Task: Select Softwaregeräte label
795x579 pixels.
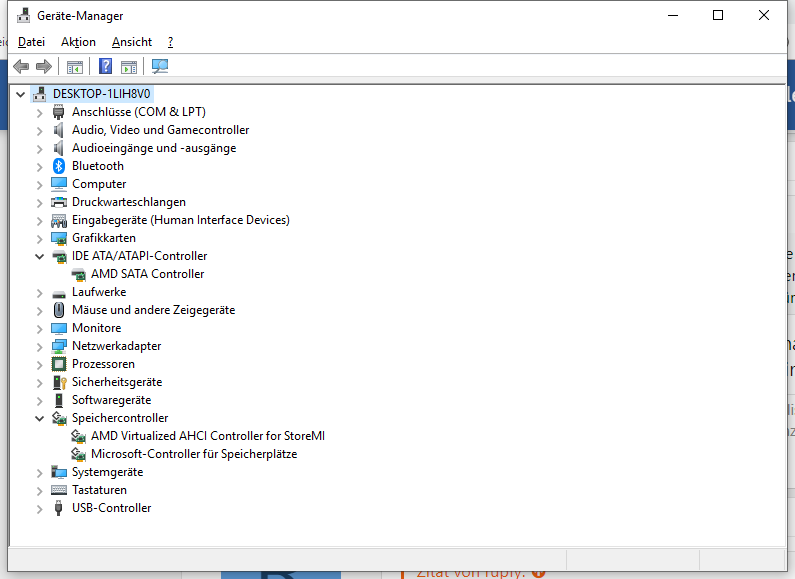Action: coord(112,400)
